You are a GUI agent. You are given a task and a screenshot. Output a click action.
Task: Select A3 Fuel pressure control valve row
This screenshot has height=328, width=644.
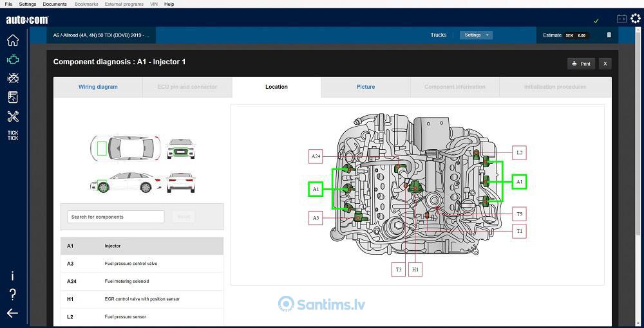point(142,264)
